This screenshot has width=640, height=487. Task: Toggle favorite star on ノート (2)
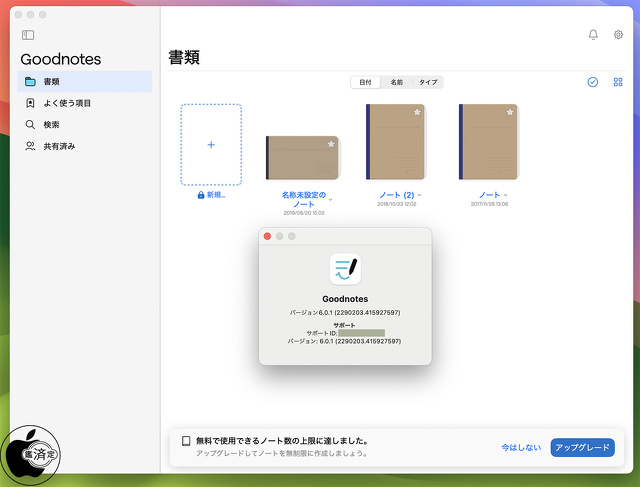click(x=417, y=112)
